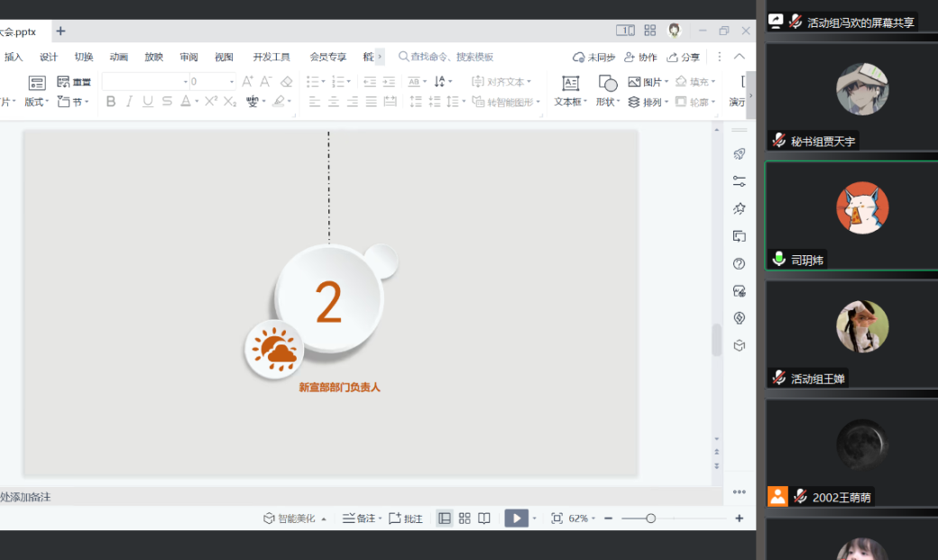Click the 分享 share button

pyautogui.click(x=683, y=57)
